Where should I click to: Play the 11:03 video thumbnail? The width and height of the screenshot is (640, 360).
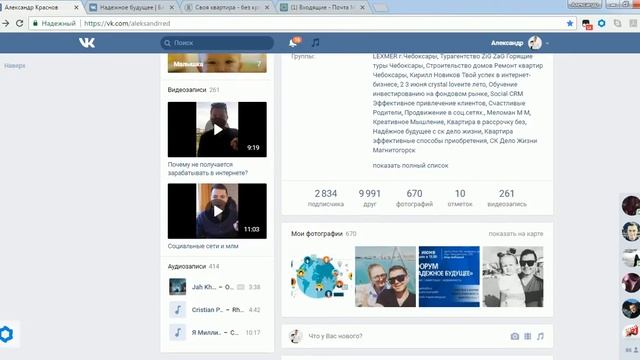pyautogui.click(x=217, y=211)
